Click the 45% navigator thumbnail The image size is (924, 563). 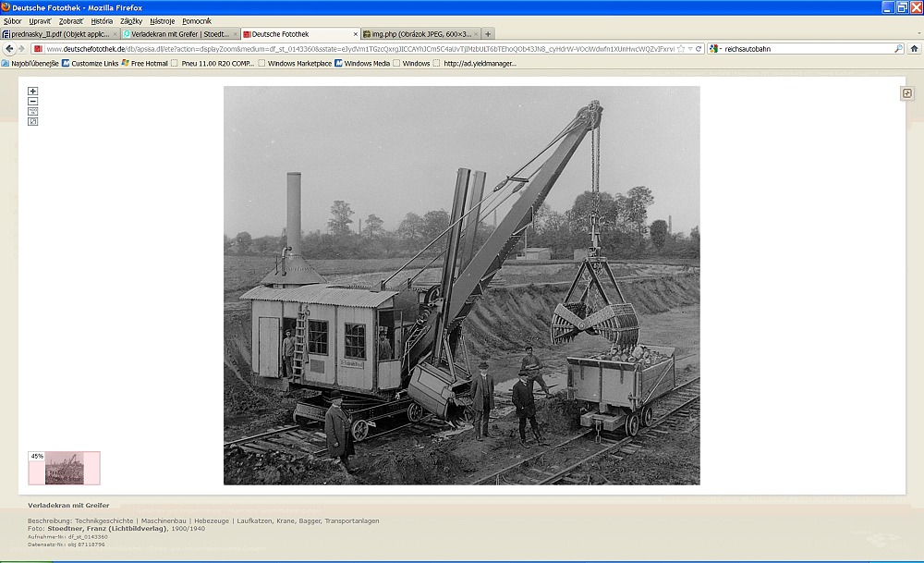tap(64, 468)
